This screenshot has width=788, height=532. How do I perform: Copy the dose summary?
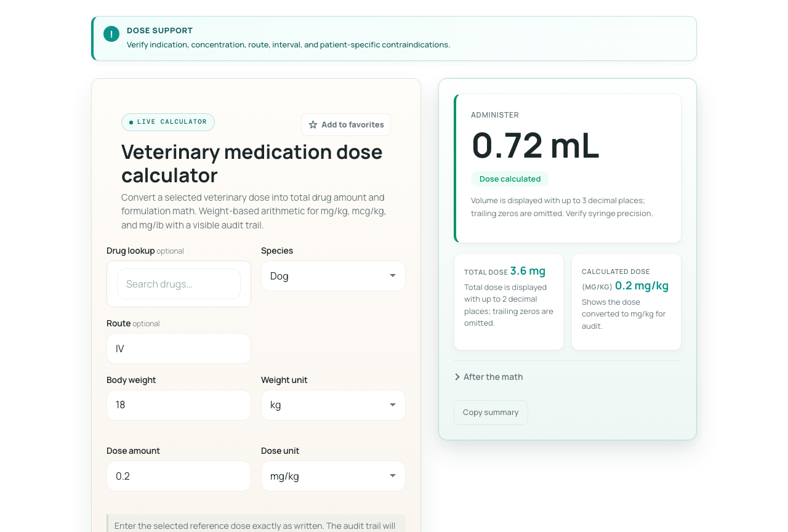tap(491, 413)
